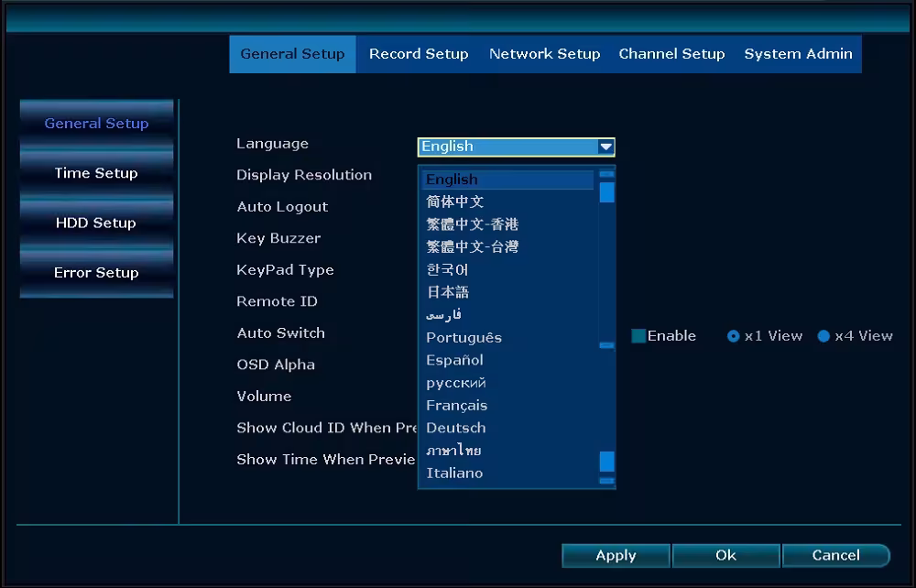Viewport: 916px width, 588px height.
Task: Click the language list scrollbar down arrow
Action: 607,481
